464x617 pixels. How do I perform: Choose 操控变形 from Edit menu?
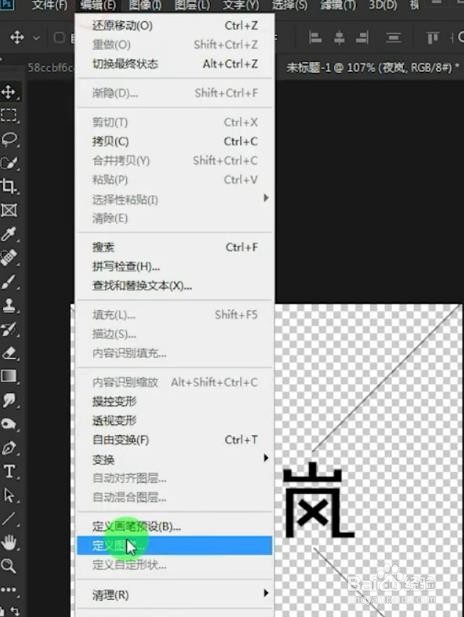tap(174, 401)
